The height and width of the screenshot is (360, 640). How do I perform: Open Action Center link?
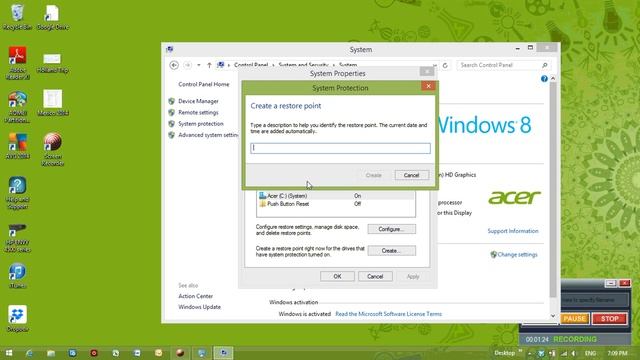(196, 296)
